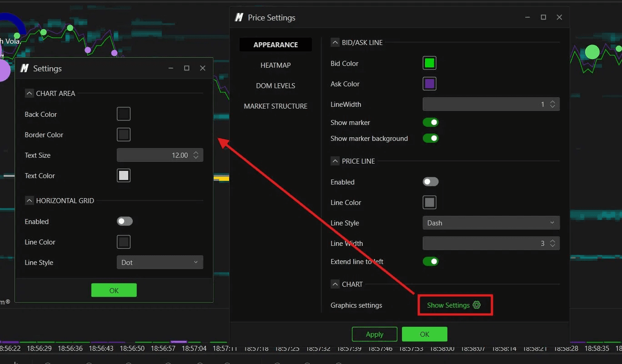Click the Apply button
This screenshot has width=622, height=364.
click(375, 334)
